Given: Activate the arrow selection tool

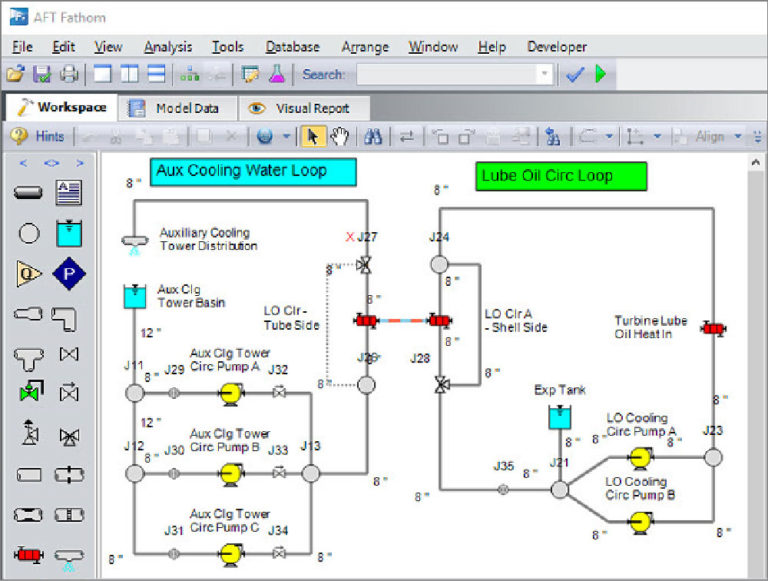Looking at the screenshot, I should click(312, 137).
